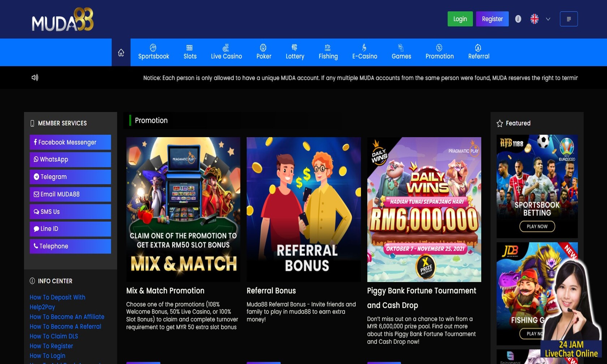Open the Live Casino section
Viewport: 607px width, 364px height.
[227, 52]
